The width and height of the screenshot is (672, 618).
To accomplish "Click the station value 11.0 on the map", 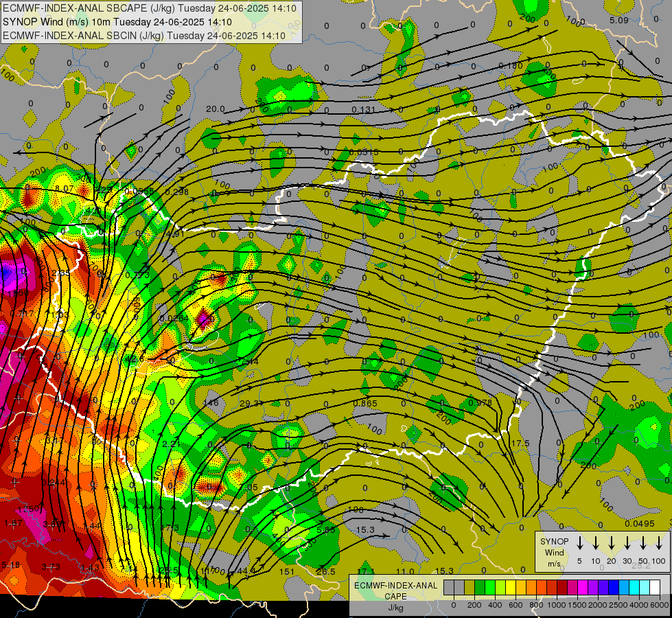I will click(404, 571).
